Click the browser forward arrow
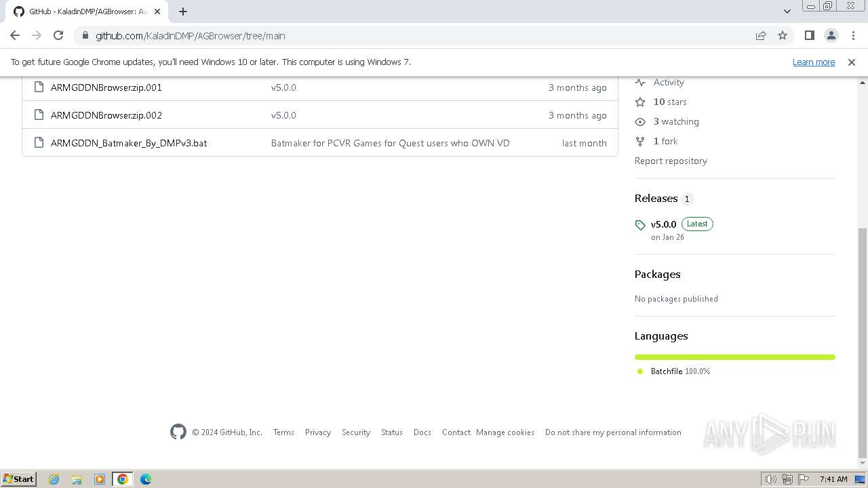 (37, 36)
